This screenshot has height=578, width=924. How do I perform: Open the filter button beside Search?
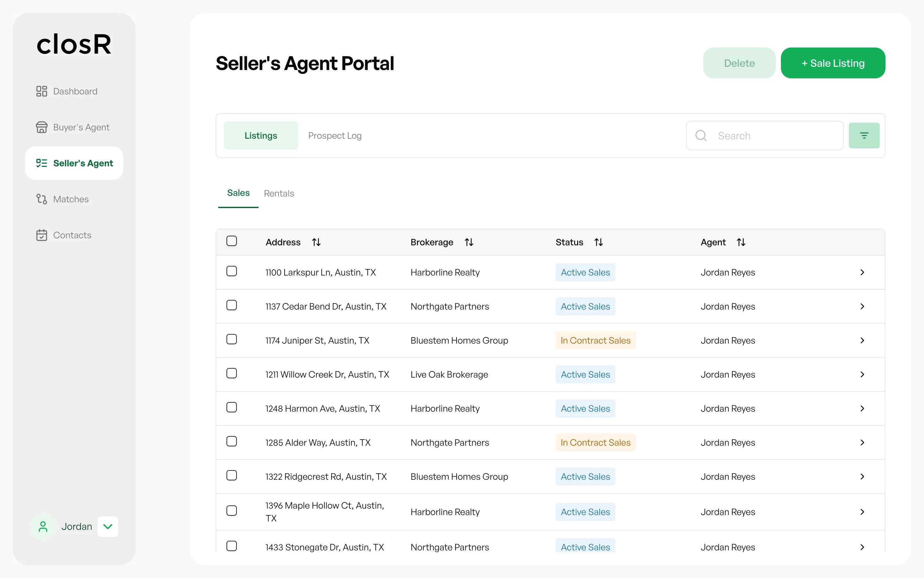(x=864, y=136)
